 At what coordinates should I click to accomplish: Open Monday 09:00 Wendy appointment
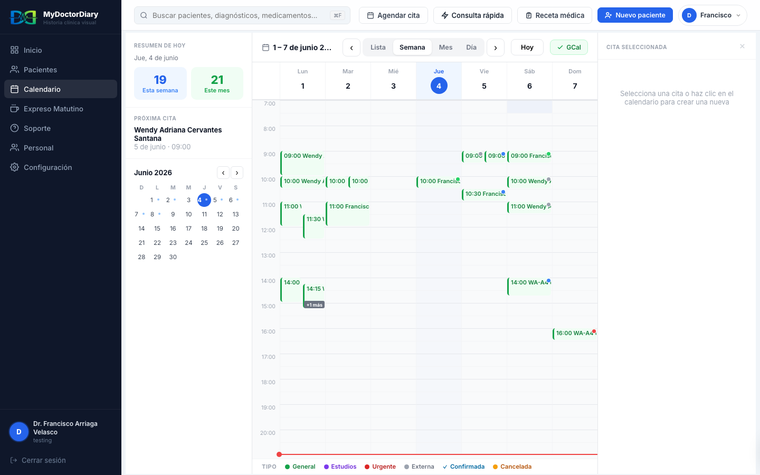tap(302, 163)
